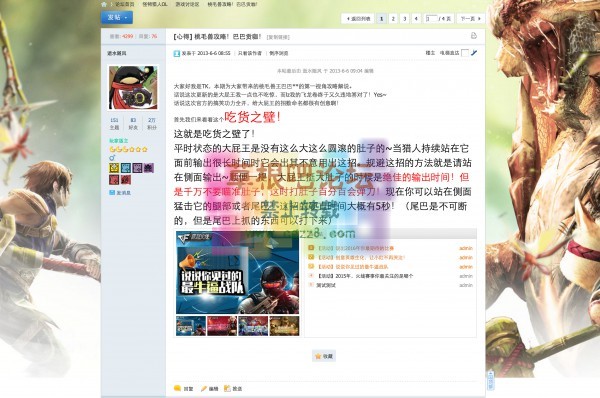
Task: Go back to thread list via 返回列表
Action: 358,18
